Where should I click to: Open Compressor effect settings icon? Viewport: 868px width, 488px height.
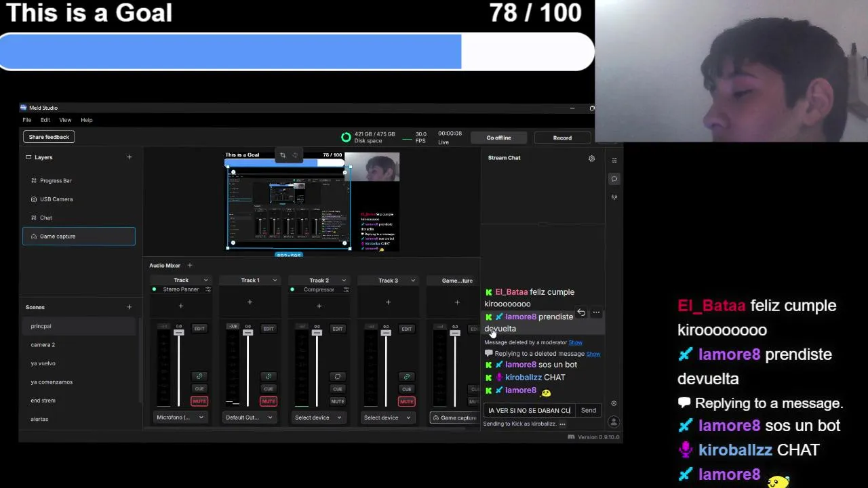coord(346,289)
